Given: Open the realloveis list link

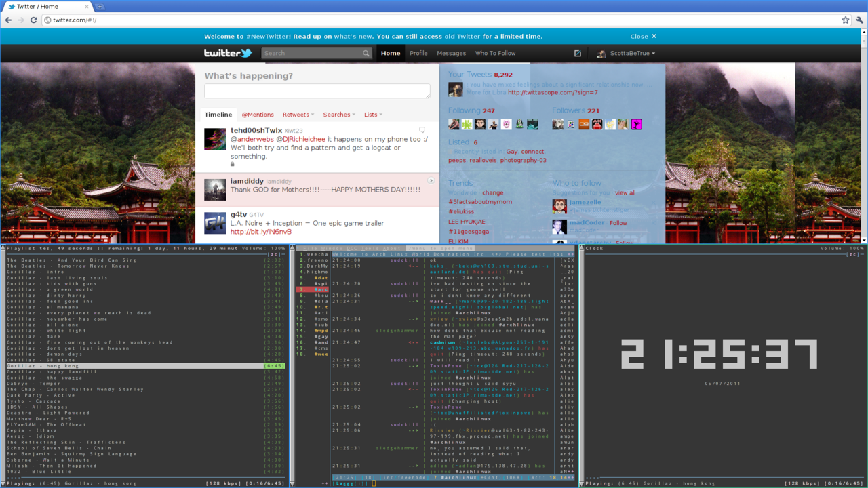Looking at the screenshot, I should click(x=483, y=161).
